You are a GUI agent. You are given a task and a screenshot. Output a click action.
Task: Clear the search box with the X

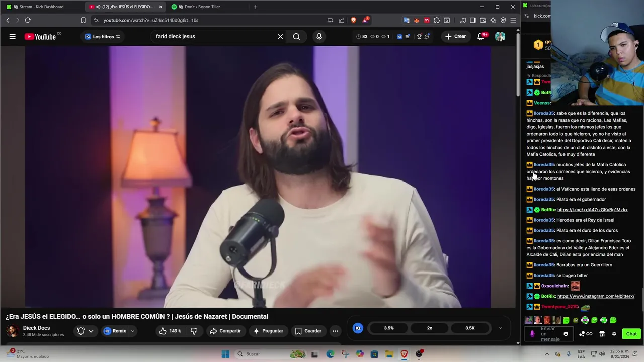point(280,36)
